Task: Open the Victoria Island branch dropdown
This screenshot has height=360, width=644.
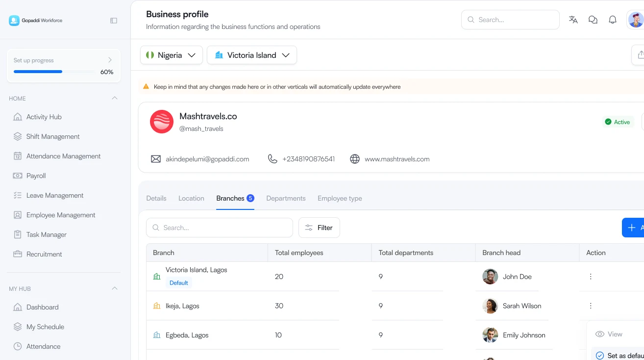Action: 252,55
